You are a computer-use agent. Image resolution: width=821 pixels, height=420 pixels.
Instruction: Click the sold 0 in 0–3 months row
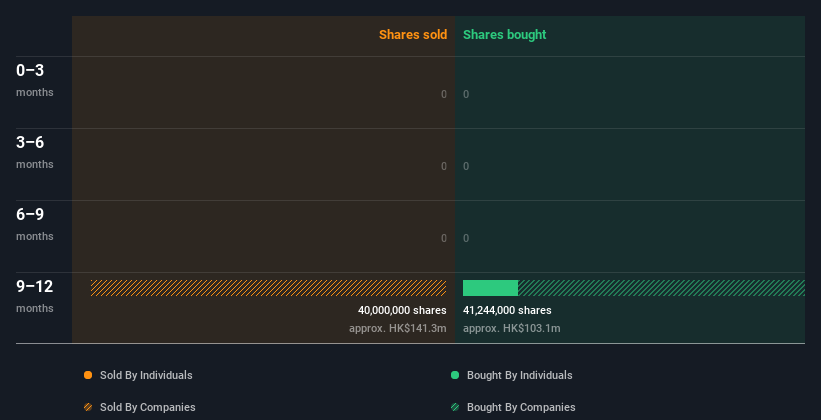444,94
